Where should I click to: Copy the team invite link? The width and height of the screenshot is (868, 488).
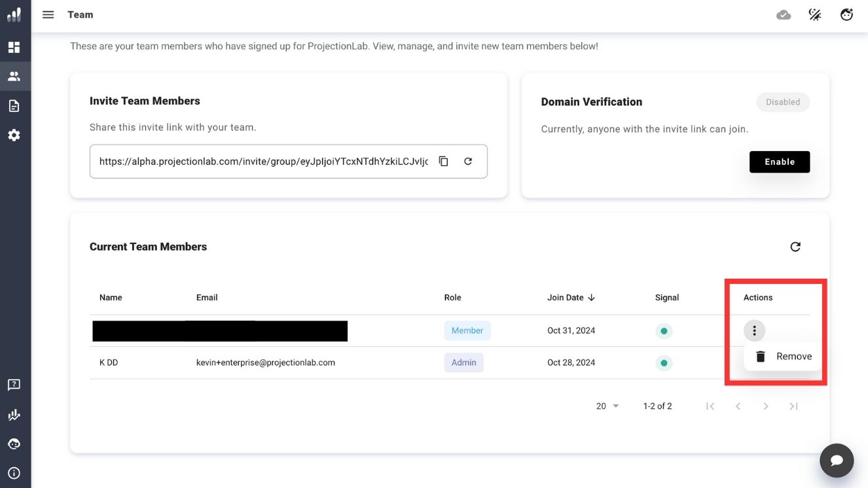443,162
